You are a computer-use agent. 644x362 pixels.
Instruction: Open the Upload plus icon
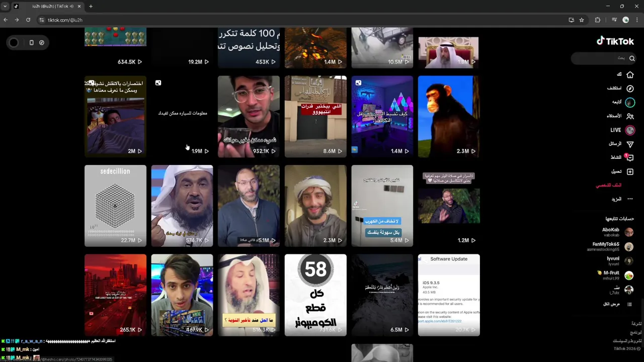pyautogui.click(x=630, y=171)
